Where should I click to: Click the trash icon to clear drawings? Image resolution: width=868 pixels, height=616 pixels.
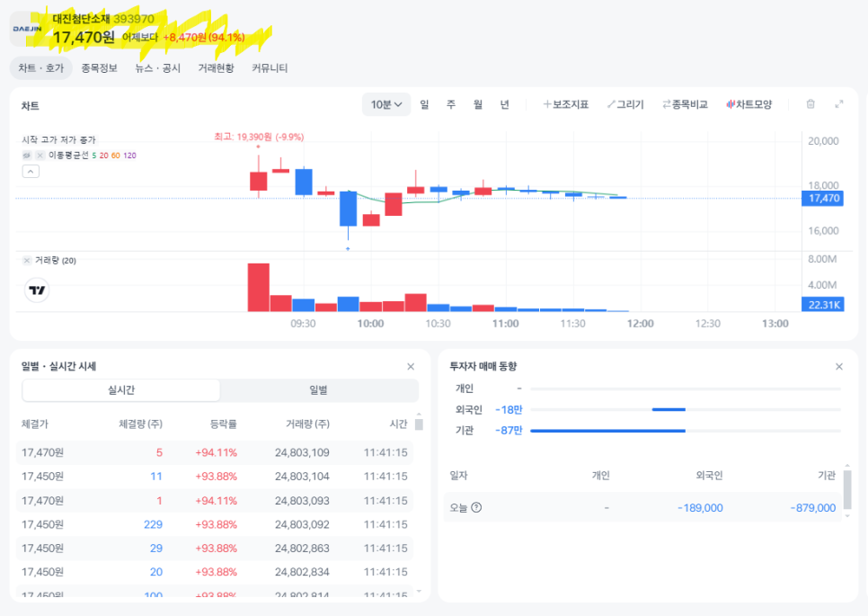coord(810,104)
